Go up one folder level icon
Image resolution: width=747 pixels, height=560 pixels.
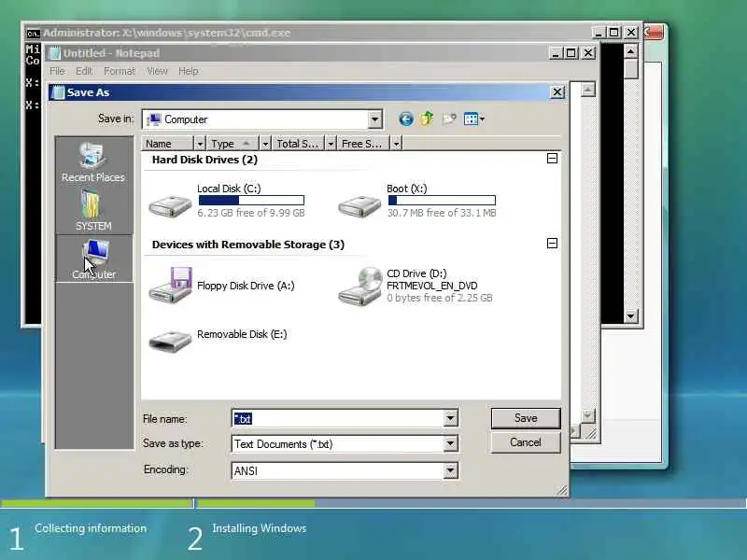(x=427, y=119)
